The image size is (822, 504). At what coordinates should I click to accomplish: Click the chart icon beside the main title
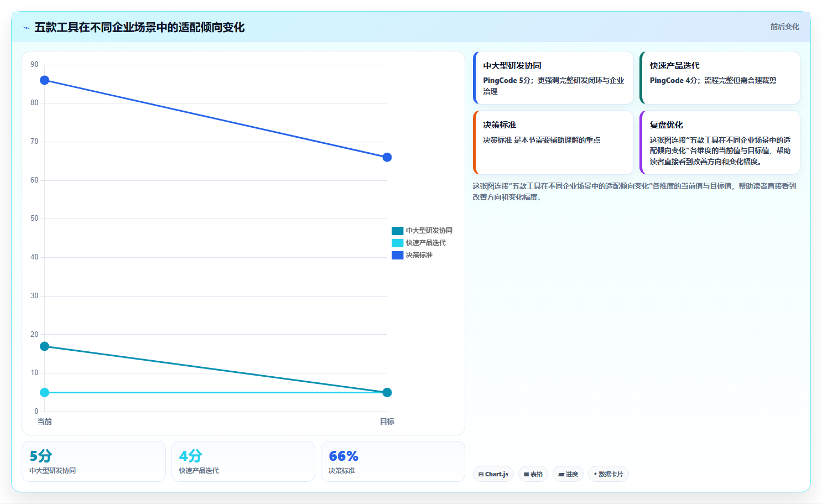coord(26,28)
